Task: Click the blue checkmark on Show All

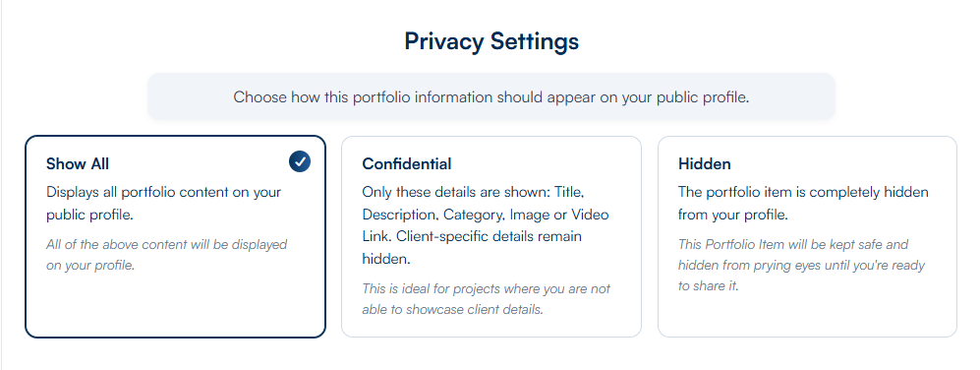Action: click(x=300, y=162)
